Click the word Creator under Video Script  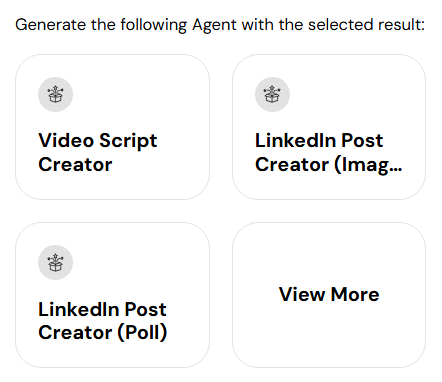tap(75, 165)
